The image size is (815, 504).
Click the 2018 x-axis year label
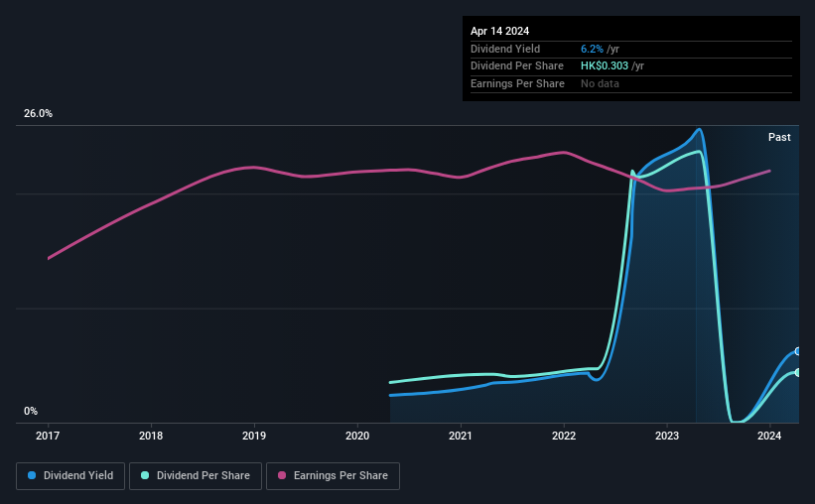coord(151,435)
